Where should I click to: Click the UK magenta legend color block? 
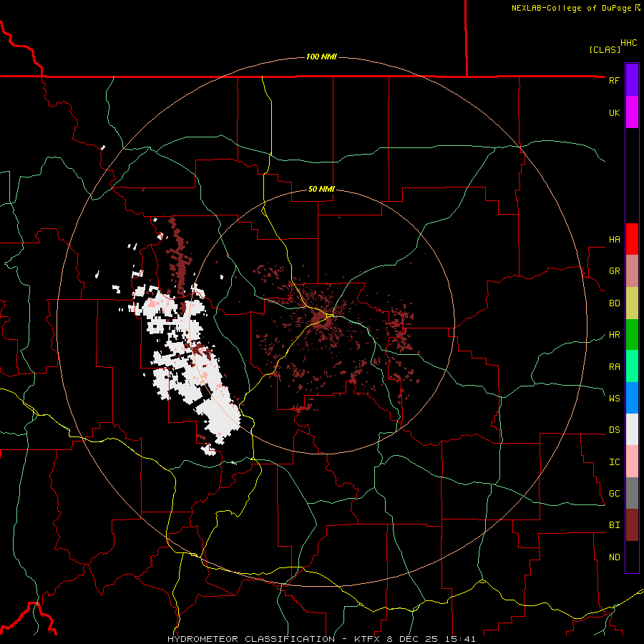(x=632, y=112)
